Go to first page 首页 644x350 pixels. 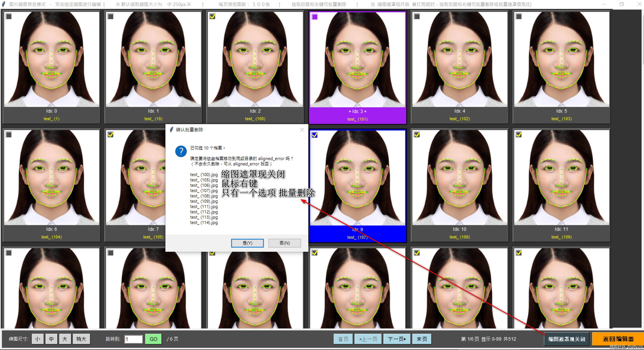(343, 339)
